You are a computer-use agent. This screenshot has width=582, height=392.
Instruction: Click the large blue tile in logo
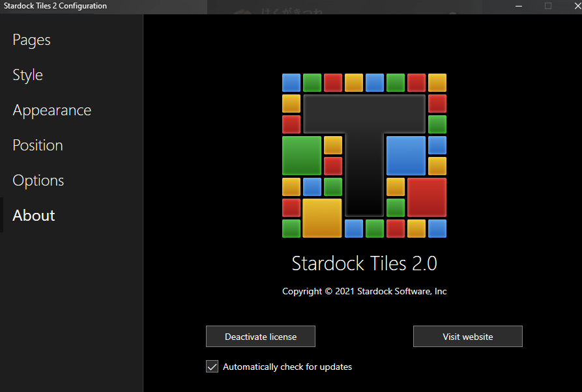pos(405,156)
